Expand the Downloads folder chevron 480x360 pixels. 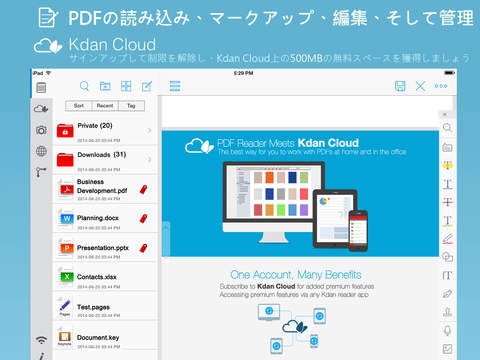149,160
